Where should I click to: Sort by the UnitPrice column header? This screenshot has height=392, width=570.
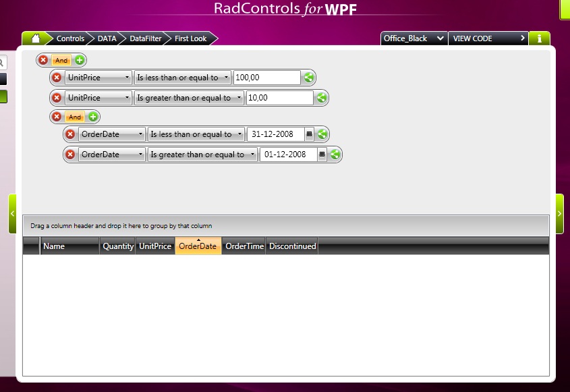155,246
